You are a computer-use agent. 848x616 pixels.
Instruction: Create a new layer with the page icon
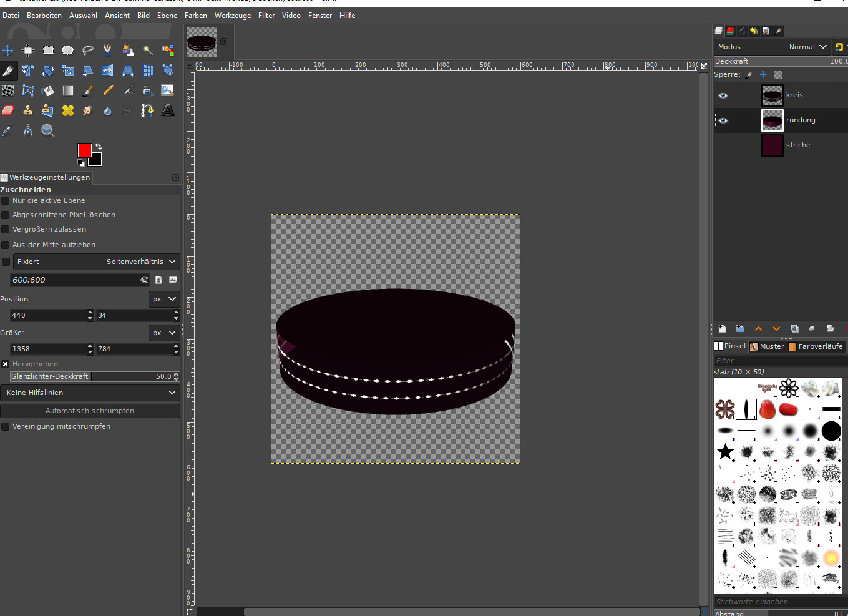coord(722,328)
